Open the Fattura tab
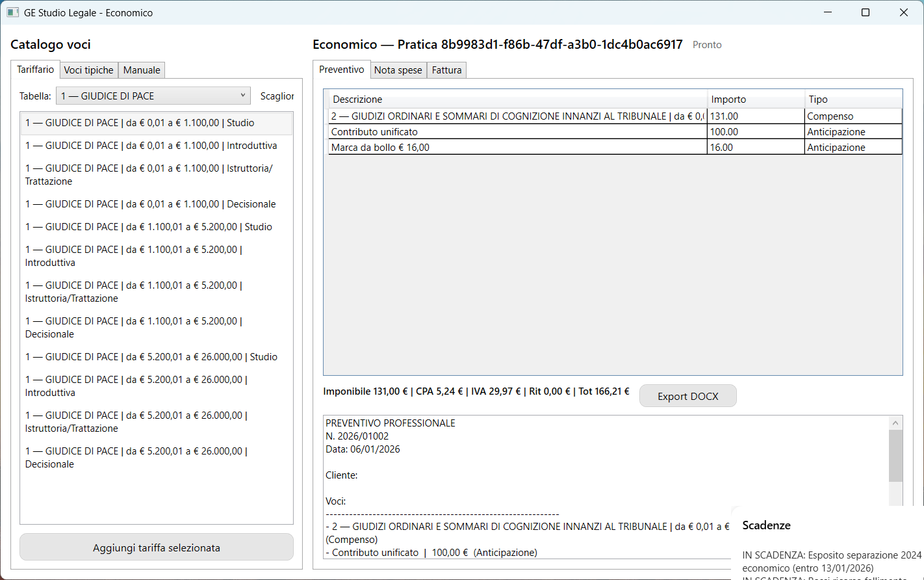The width and height of the screenshot is (924, 580). tap(446, 70)
